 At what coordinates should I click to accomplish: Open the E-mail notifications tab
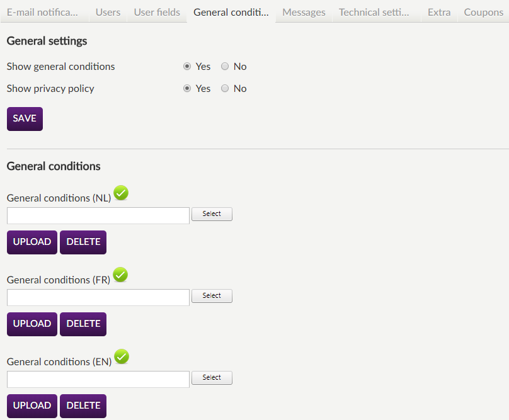42,12
